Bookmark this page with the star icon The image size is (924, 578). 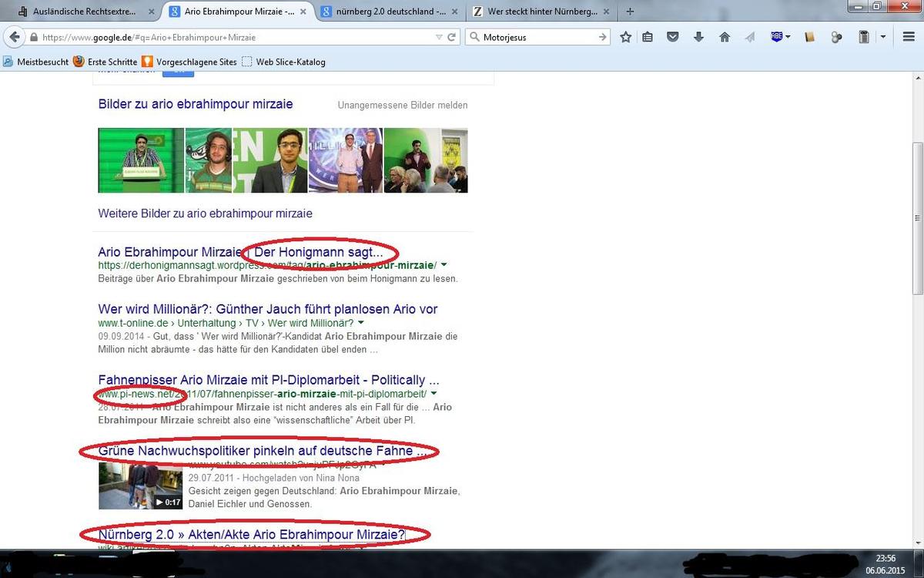coord(626,37)
